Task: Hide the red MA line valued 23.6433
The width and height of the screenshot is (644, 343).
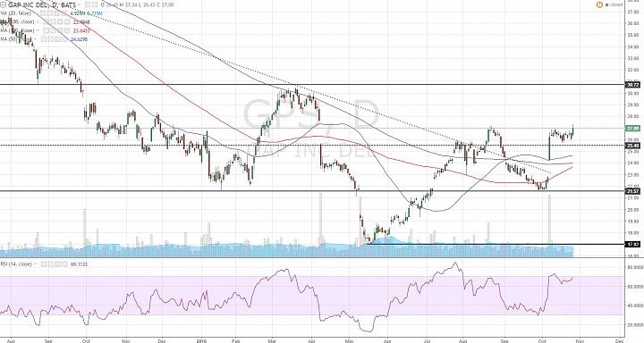Action: pyautogui.click(x=46, y=30)
